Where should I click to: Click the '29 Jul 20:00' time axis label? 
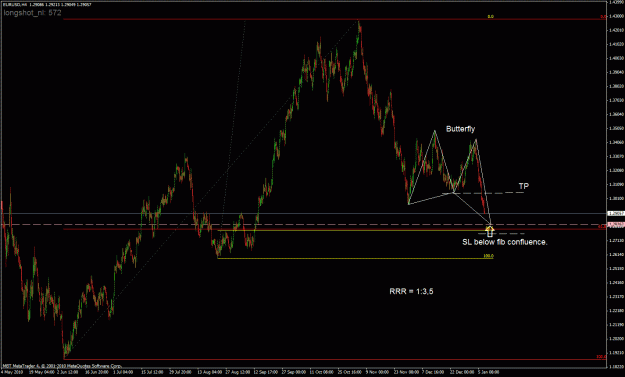coord(181,372)
